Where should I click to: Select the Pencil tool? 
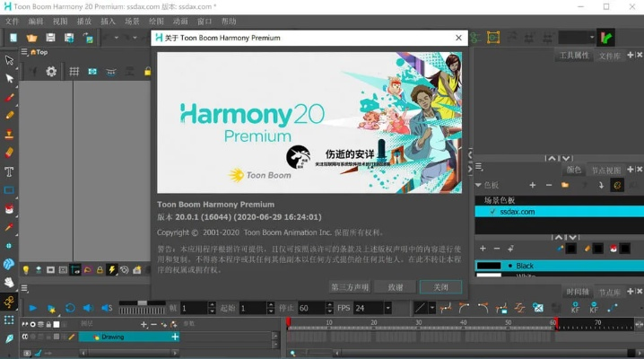click(x=10, y=115)
